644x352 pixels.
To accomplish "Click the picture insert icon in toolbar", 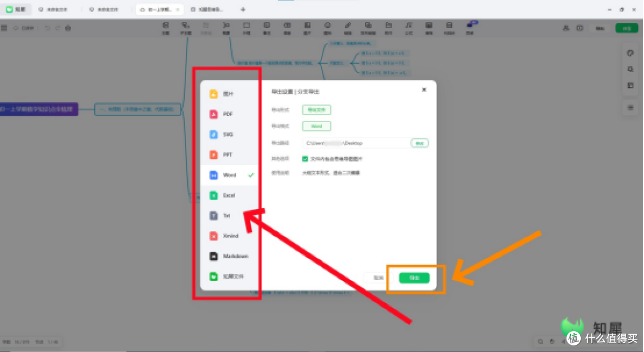I will 307,28.
